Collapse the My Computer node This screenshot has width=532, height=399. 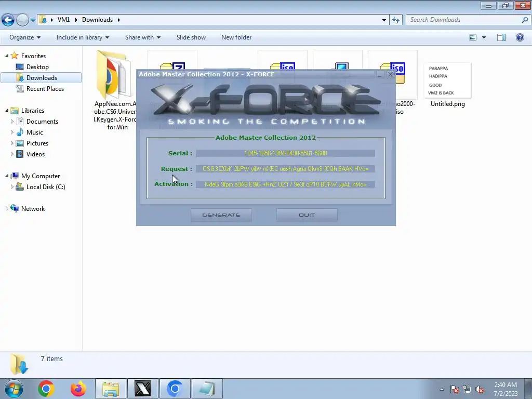[7, 176]
